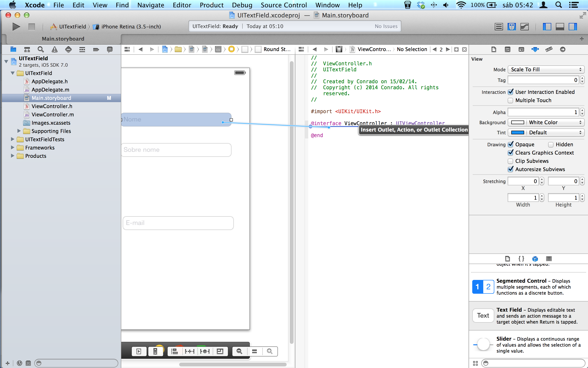Viewport: 588px width, 368px height.
Task: Expand the Frameworks folder
Action: click(13, 147)
